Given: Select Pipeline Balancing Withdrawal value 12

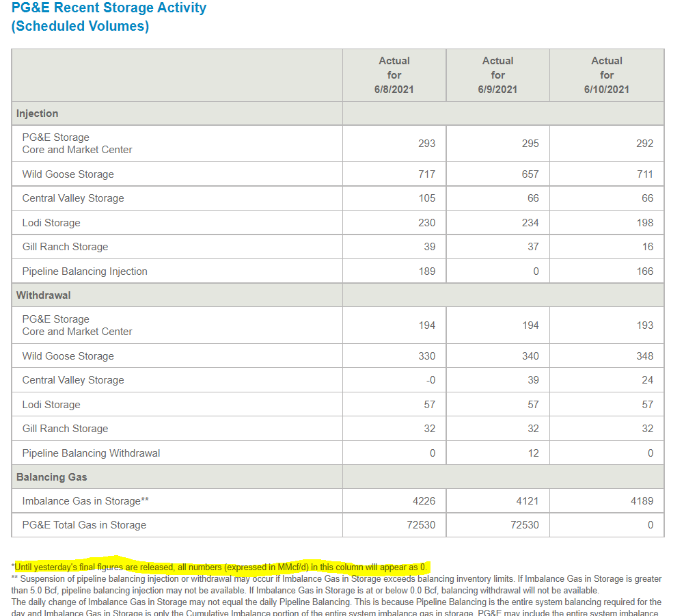Looking at the screenshot, I should pyautogui.click(x=534, y=453).
